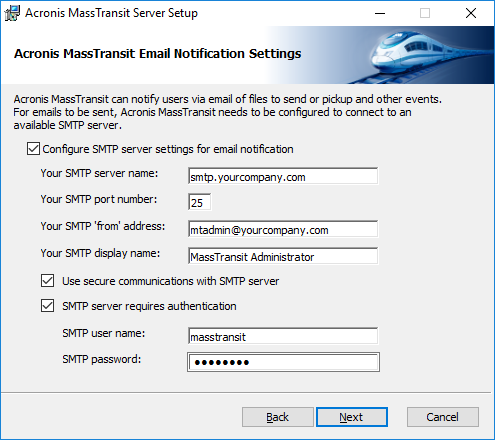Click the 'Your SMTP port number:' label
Image resolution: width=495 pixels, height=440 pixels.
click(x=99, y=199)
